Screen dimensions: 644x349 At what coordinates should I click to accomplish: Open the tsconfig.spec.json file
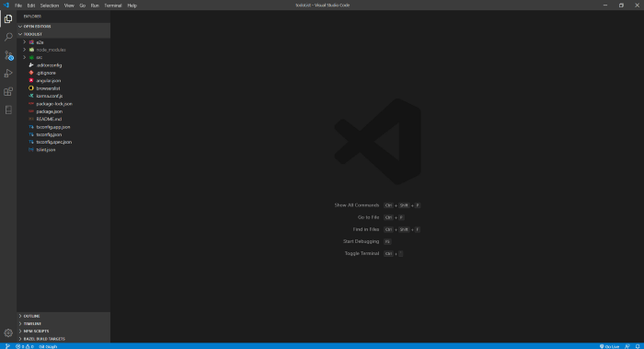63,142
